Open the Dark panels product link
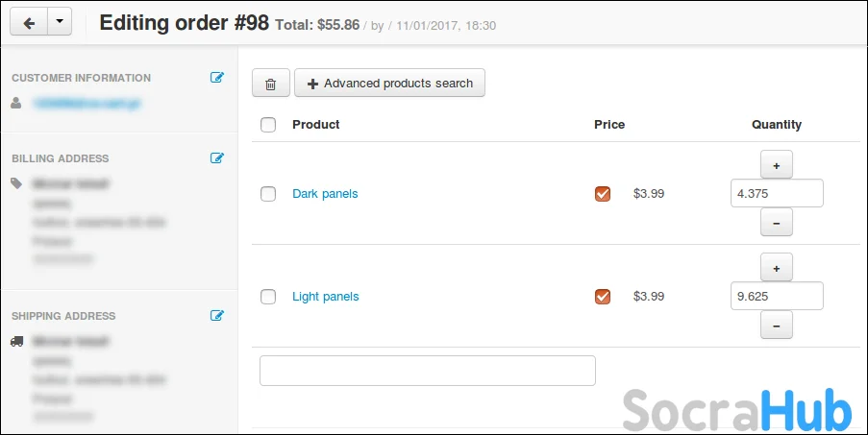The height and width of the screenshot is (435, 868). pyautogui.click(x=325, y=194)
